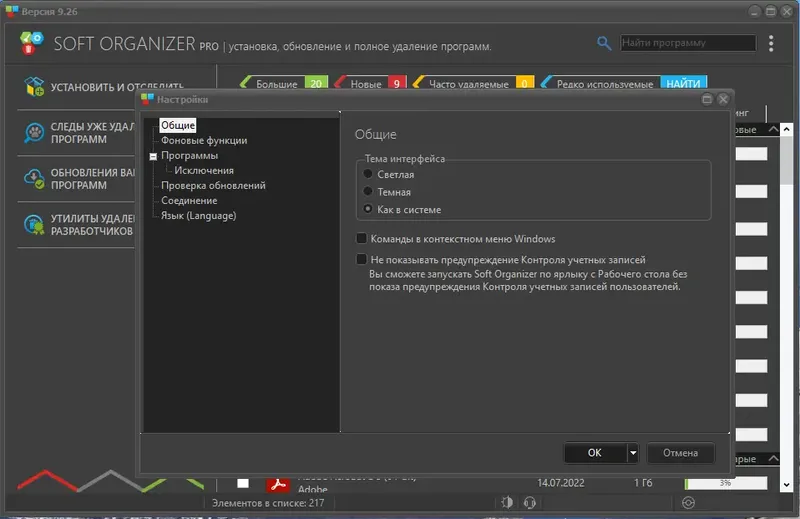Select the Темная theme radio button
The image size is (800, 519).
pyautogui.click(x=367, y=191)
